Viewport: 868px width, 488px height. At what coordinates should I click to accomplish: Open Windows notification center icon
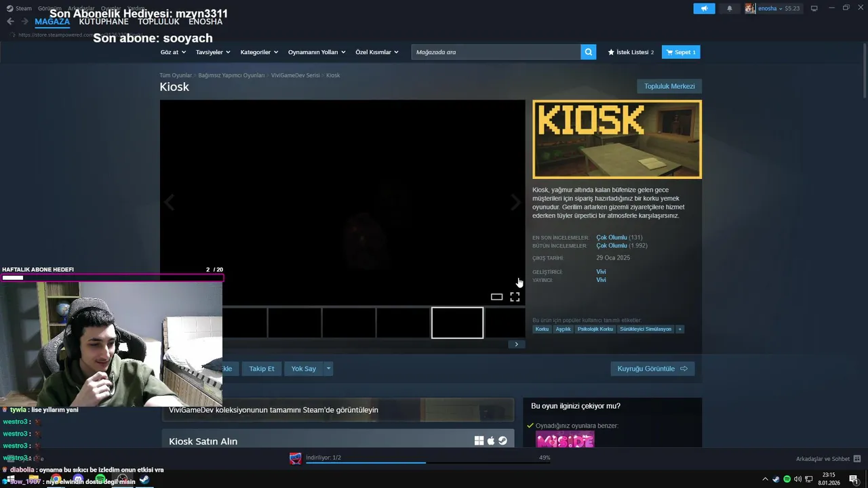[x=854, y=480]
